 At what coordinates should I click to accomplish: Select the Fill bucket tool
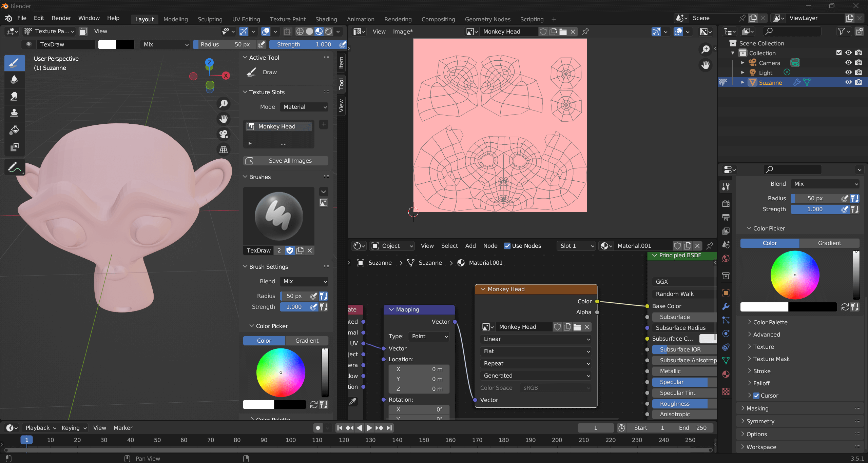(x=14, y=130)
